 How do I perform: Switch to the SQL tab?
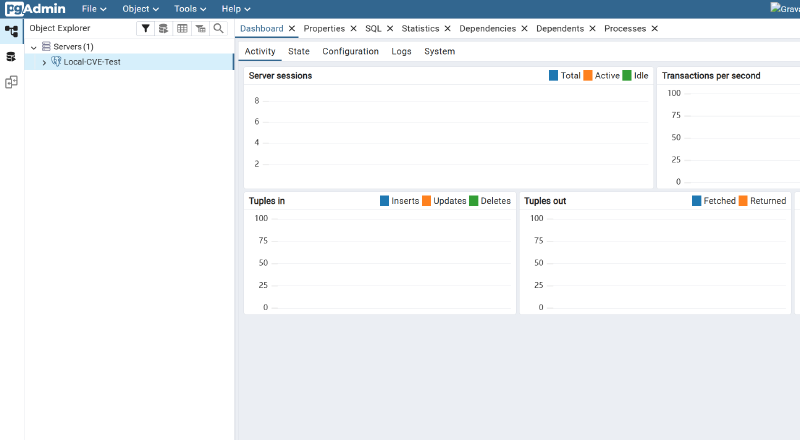pos(373,29)
